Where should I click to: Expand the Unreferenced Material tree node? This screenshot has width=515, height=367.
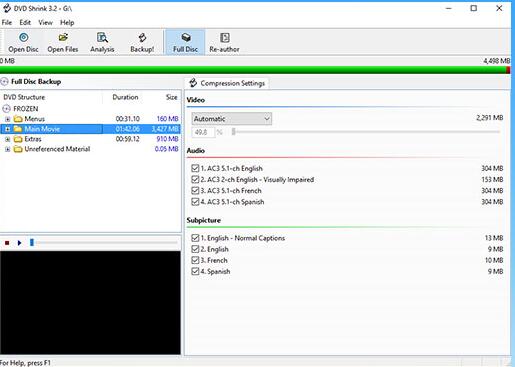[8, 149]
